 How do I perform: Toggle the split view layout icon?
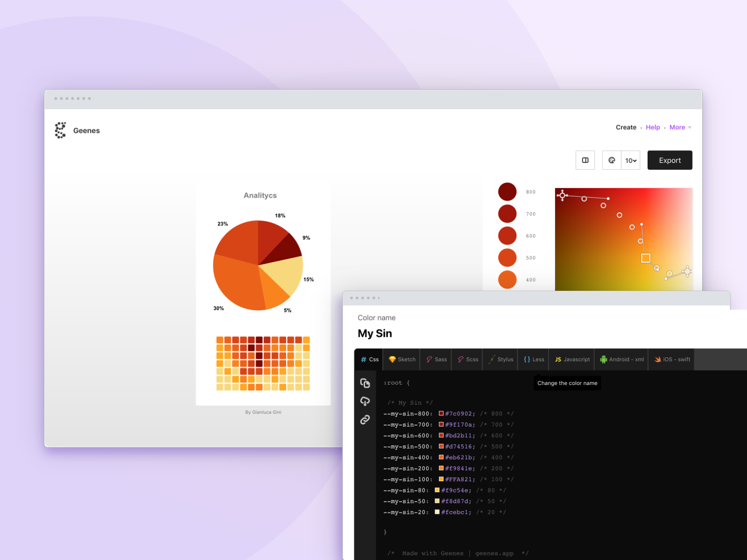pos(585,160)
